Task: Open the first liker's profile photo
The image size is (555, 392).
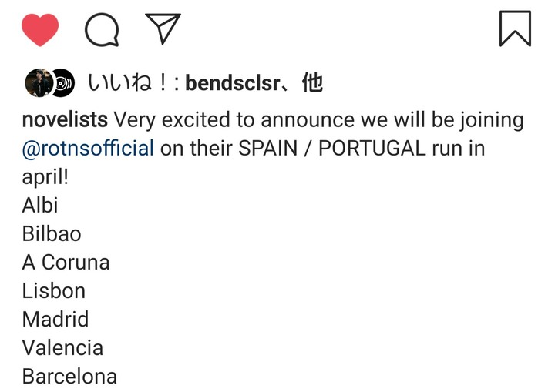Action: pos(39,82)
